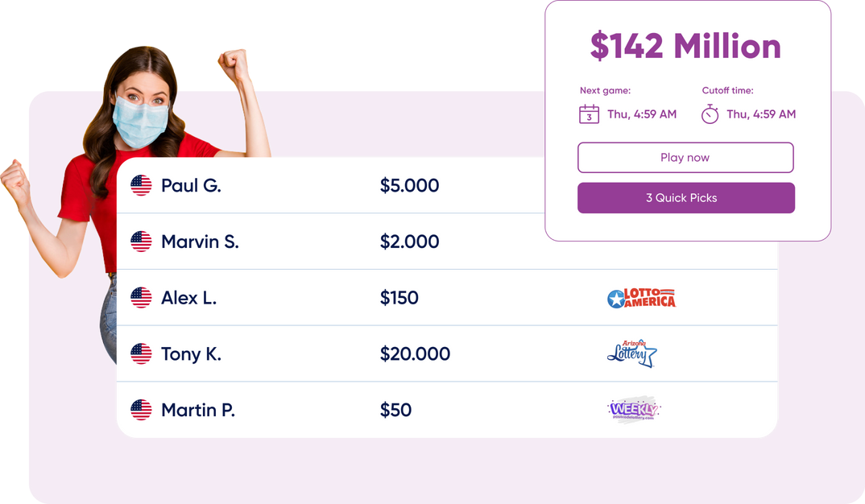This screenshot has height=504, width=865.
Task: Click the Play now button
Action: point(685,158)
